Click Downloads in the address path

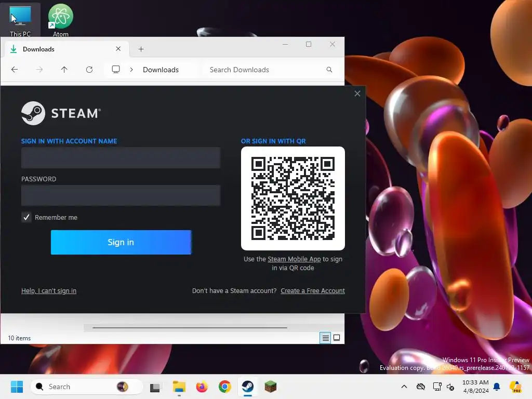(x=161, y=70)
